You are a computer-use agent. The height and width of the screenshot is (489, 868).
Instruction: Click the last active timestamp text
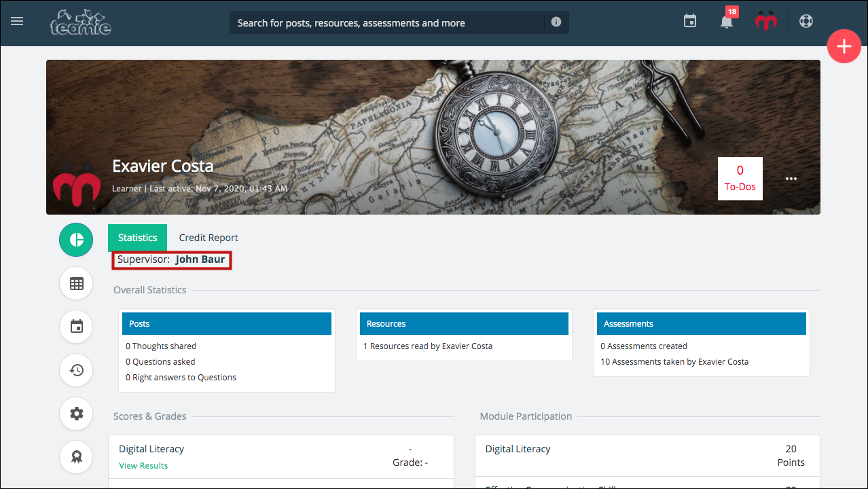tap(219, 188)
